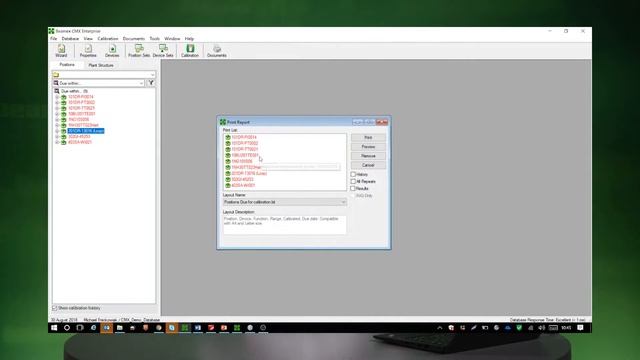
Task: Select 101DR-PT0002 in the Print List
Action: (x=244, y=143)
